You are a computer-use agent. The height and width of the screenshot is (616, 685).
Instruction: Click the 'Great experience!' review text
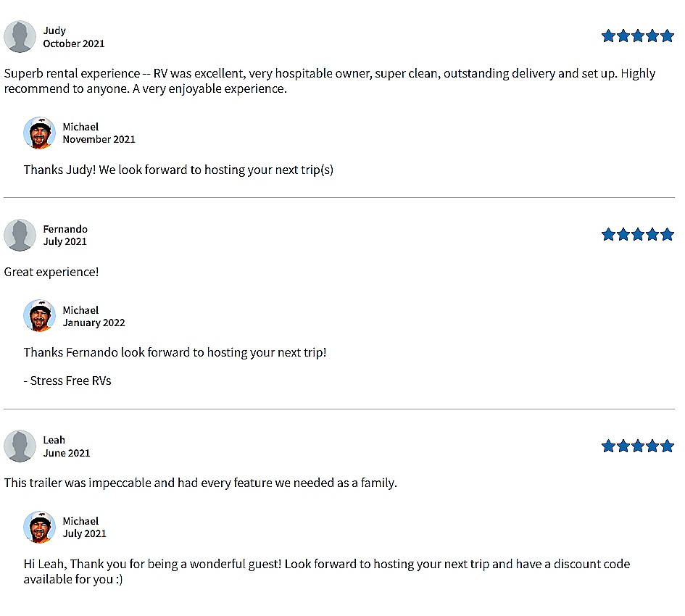point(51,272)
